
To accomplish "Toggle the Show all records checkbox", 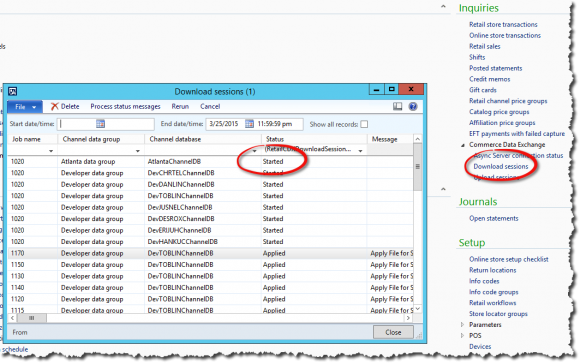I will 364,124.
